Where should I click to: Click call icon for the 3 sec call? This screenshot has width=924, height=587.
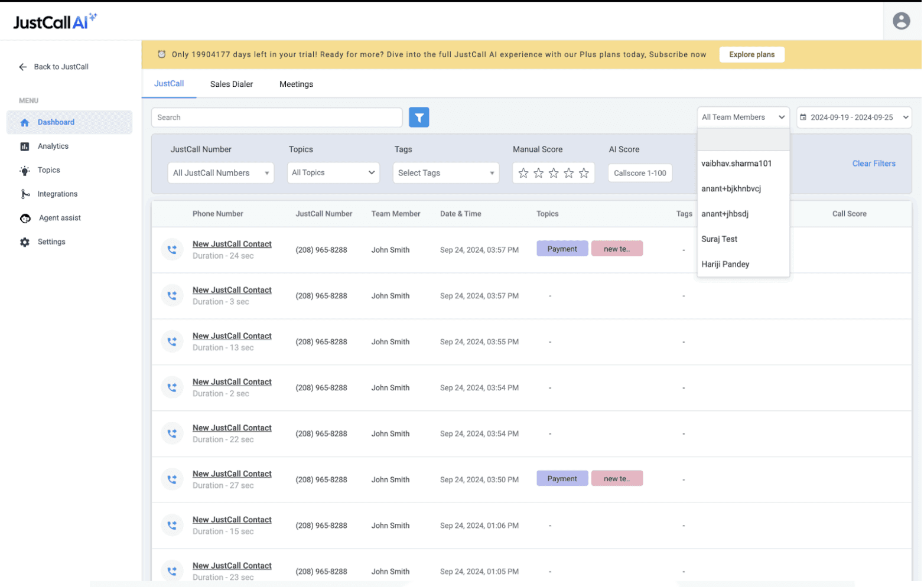[172, 296]
